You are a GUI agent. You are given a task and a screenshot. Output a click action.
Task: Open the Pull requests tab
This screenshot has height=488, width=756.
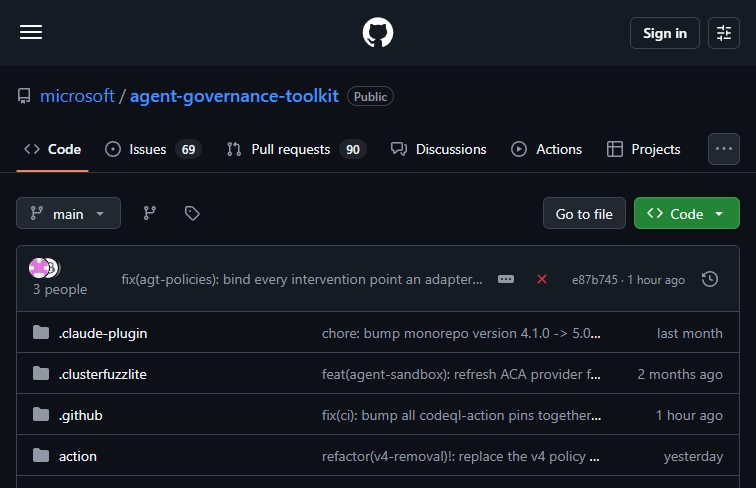pos(297,149)
